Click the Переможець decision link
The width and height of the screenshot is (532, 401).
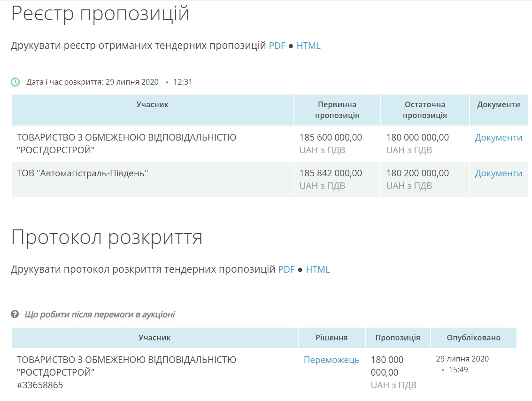pos(332,360)
